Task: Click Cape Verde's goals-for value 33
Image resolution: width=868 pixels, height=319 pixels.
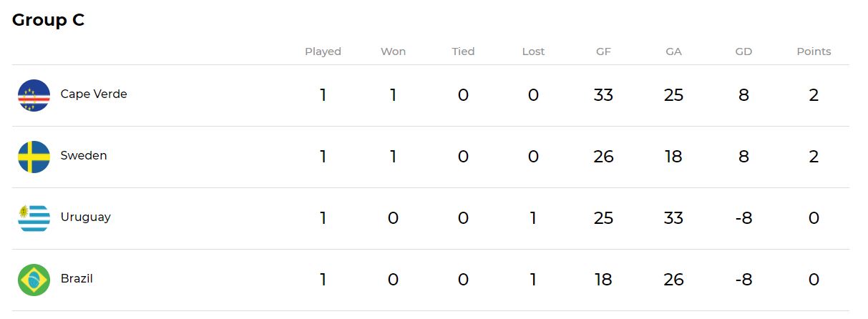Action: coord(603,94)
